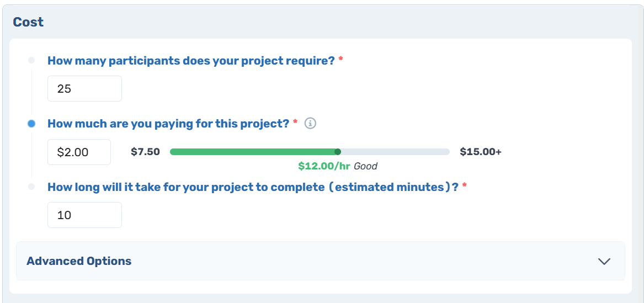Viewport: 644px width, 303px height.
Task: Open the Advanced Options section header
Action: point(321,261)
